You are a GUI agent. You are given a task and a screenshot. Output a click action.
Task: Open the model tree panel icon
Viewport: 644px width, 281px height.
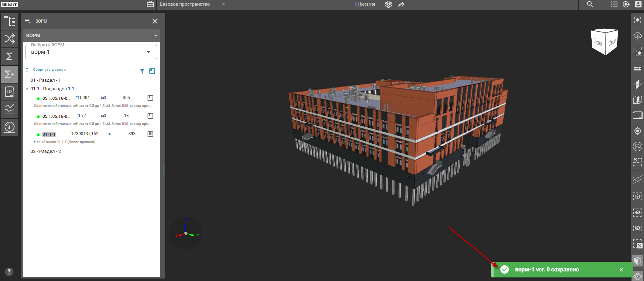click(10, 21)
